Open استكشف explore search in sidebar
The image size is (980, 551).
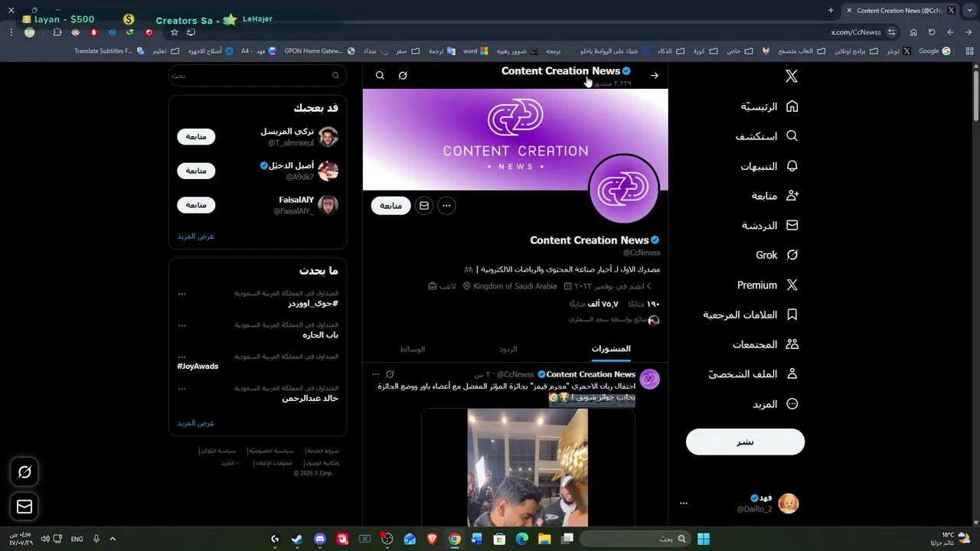(766, 136)
